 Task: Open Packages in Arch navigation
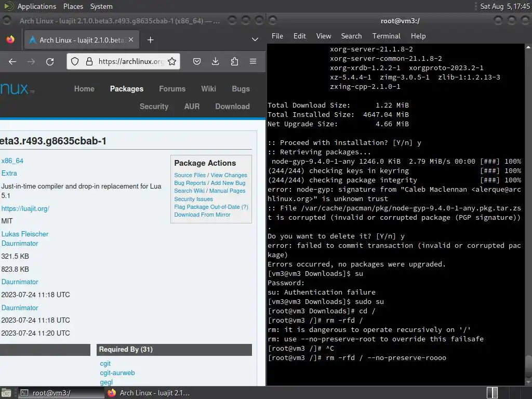(127, 89)
